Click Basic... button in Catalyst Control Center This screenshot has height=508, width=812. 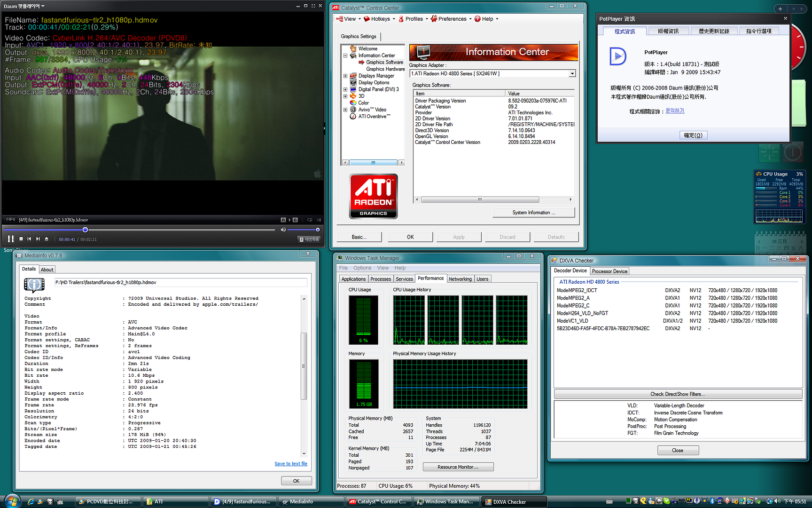click(x=359, y=237)
